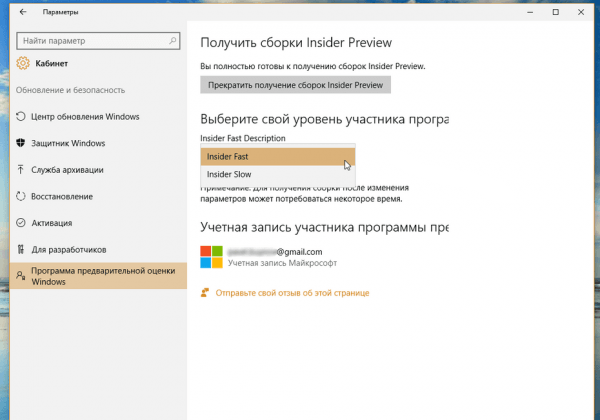
Task: Choose Insider Fast in the dropdown list
Action: click(x=278, y=156)
